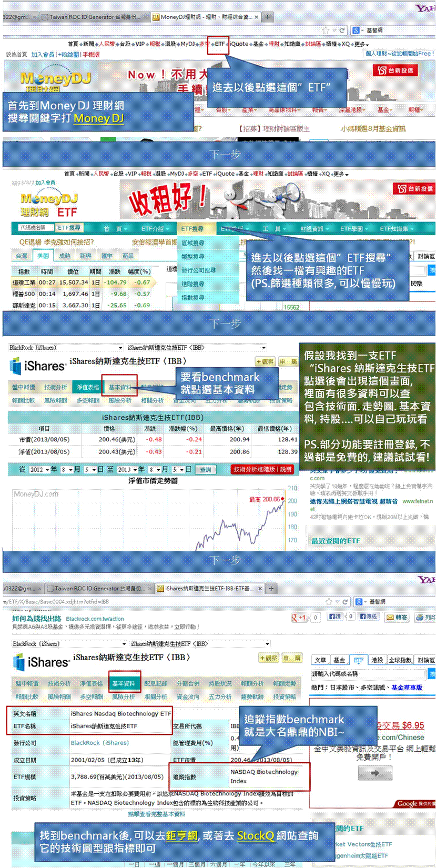Click the 請輸入代碼或名稱 search field

pos(369,673)
